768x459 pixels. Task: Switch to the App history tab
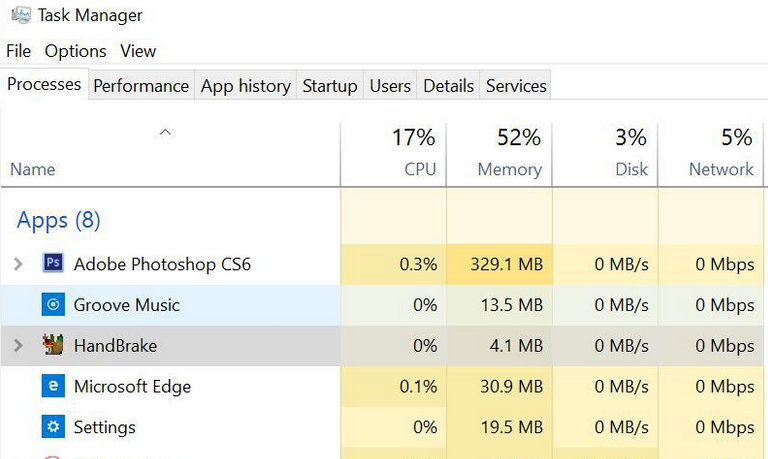coord(245,86)
